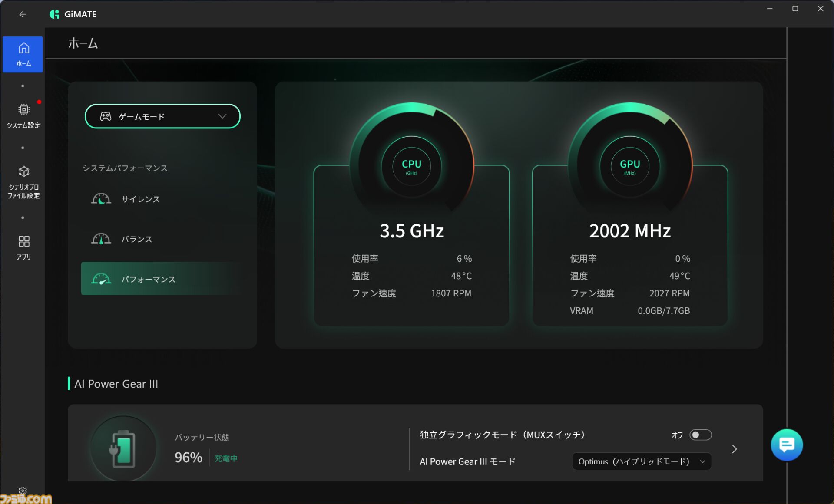Open システム設定 in the sidebar
Image resolution: width=834 pixels, height=504 pixels.
point(23,116)
